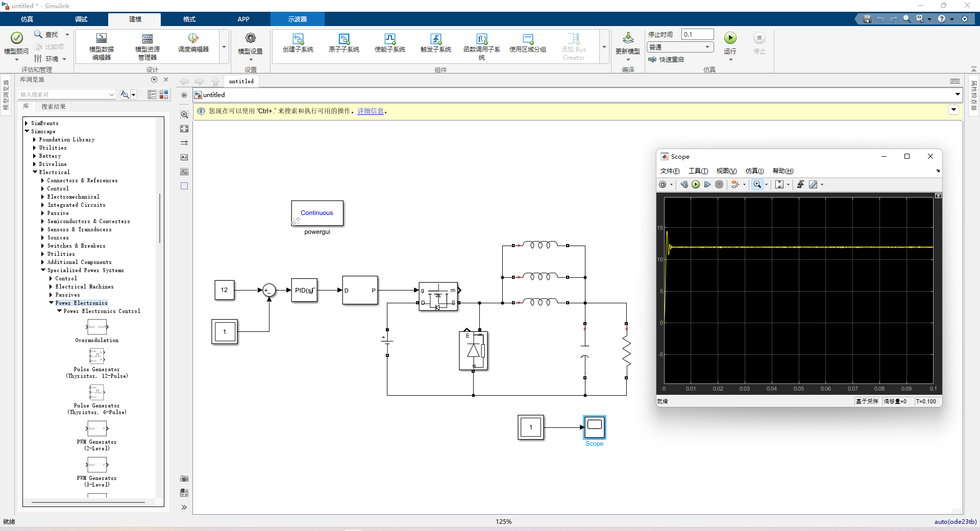980x531 pixels.
Task: Click Enabled Subsystem icon
Action: 390,39
